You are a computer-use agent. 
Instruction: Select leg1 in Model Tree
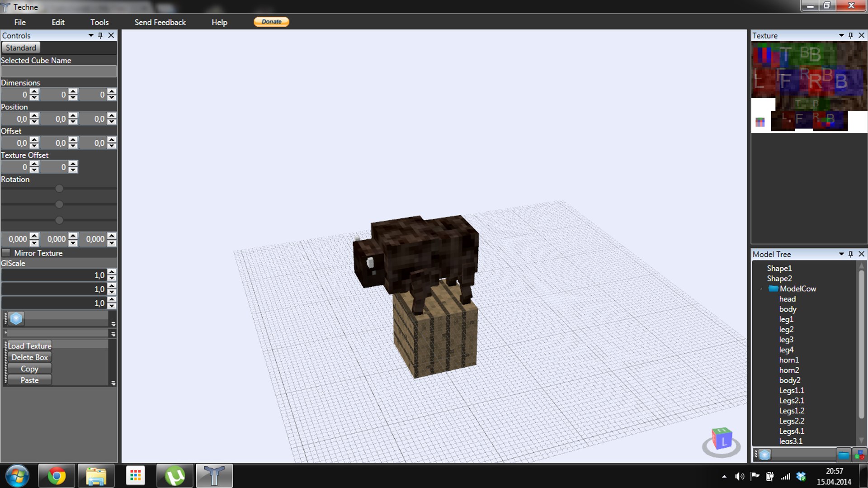786,319
